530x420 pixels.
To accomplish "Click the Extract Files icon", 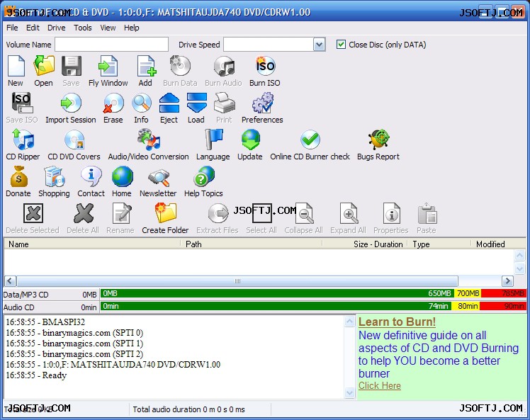I will point(218,213).
